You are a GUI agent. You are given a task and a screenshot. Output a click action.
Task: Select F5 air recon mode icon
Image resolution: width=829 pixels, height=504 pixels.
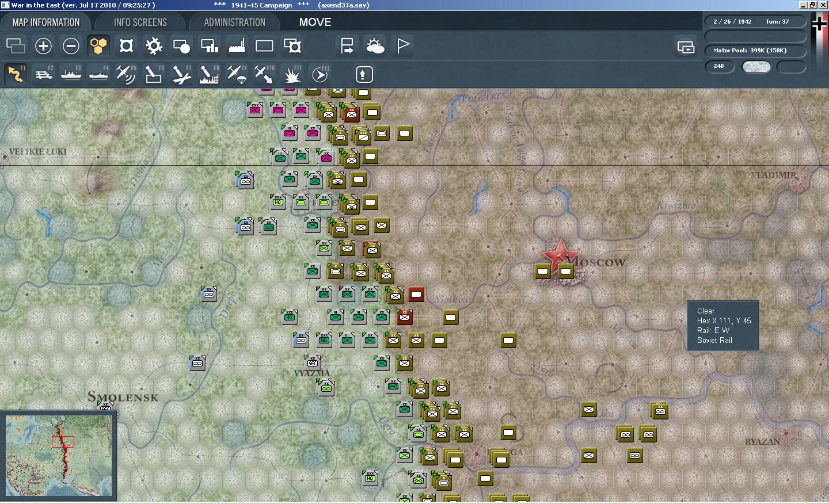point(126,74)
